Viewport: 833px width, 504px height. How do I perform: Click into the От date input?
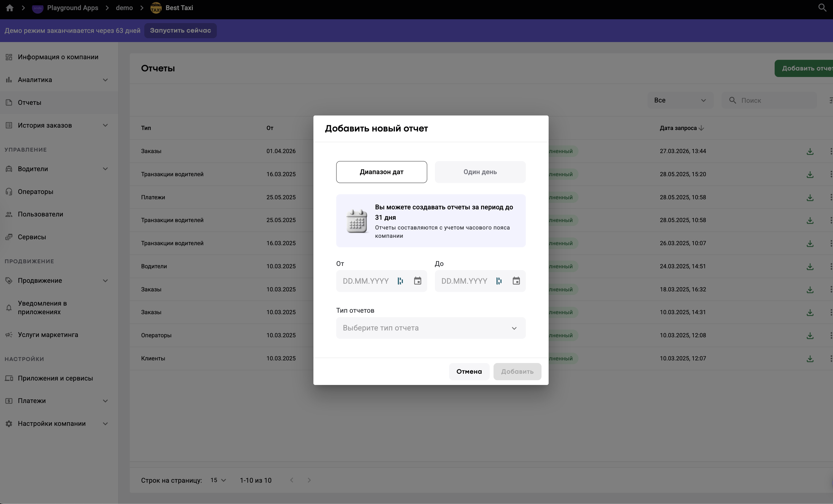click(366, 281)
